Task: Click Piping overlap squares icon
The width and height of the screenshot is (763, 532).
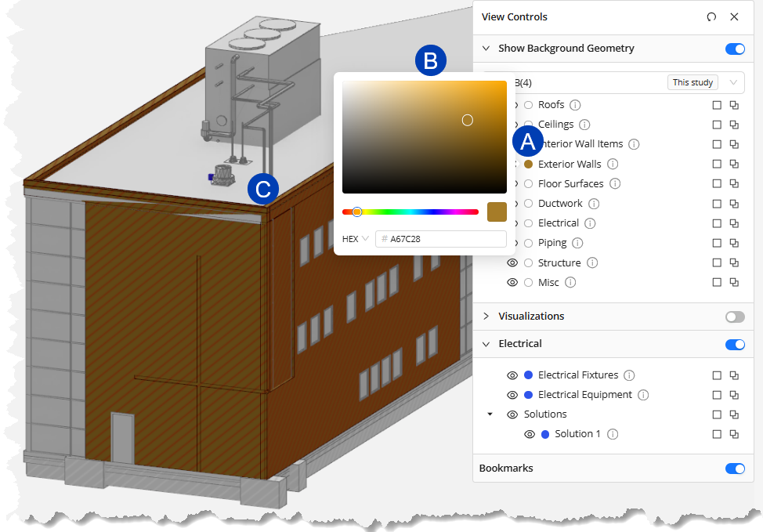Action: tap(734, 243)
